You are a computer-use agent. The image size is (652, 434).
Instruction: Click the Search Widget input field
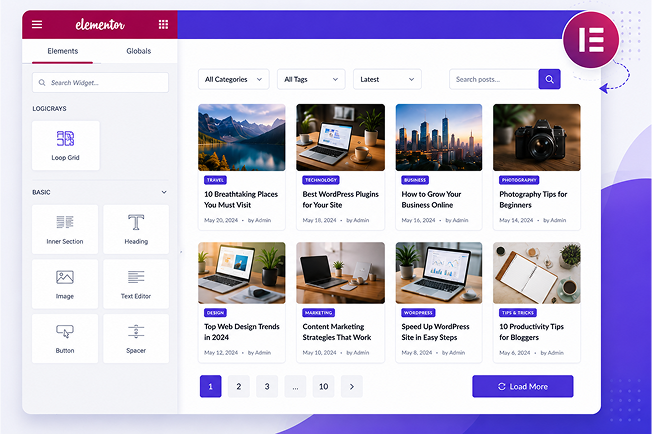click(x=100, y=83)
